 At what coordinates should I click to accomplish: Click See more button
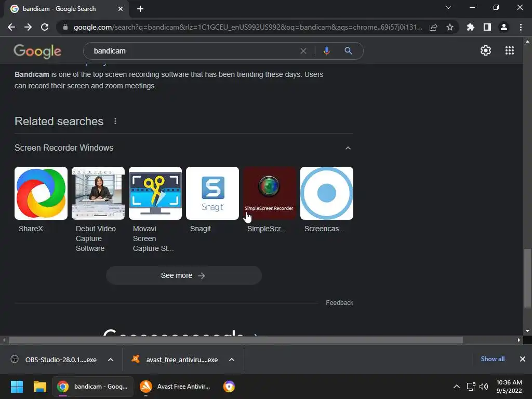pyautogui.click(x=184, y=275)
